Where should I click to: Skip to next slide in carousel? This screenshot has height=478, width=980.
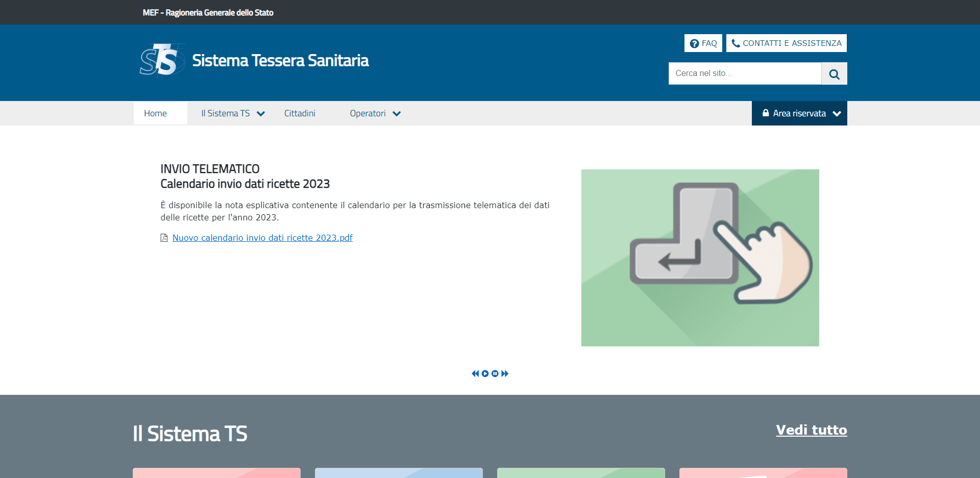(x=505, y=373)
